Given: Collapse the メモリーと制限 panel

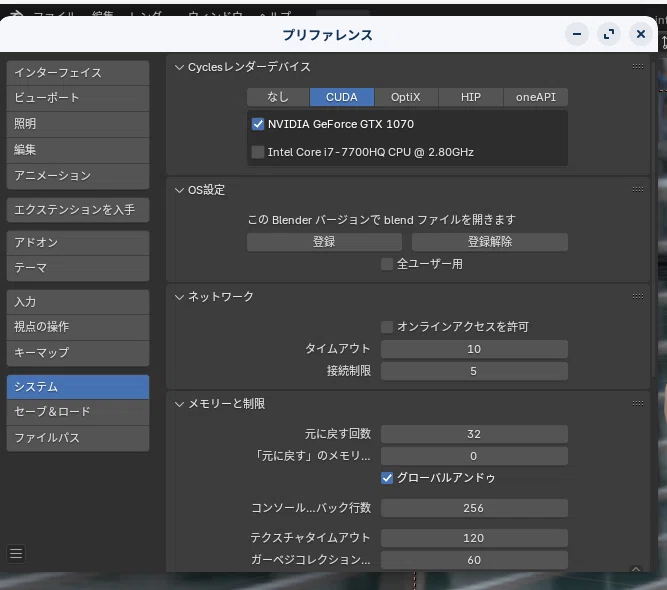Looking at the screenshot, I should tap(179, 404).
